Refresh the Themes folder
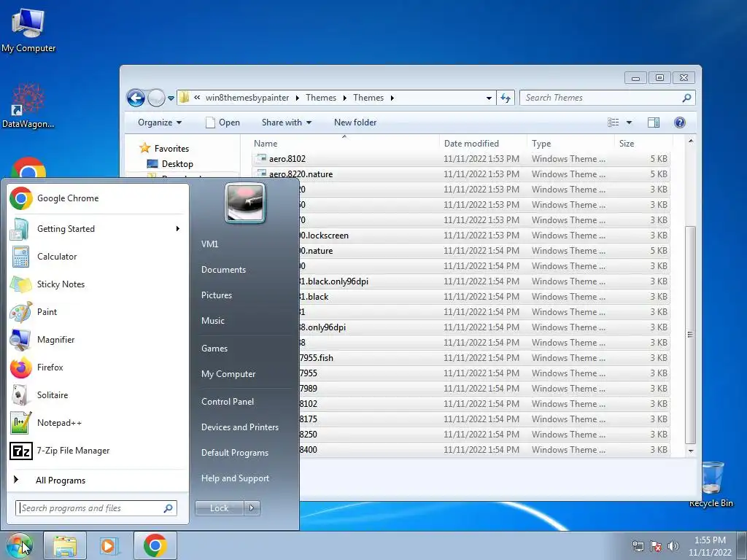 point(506,98)
